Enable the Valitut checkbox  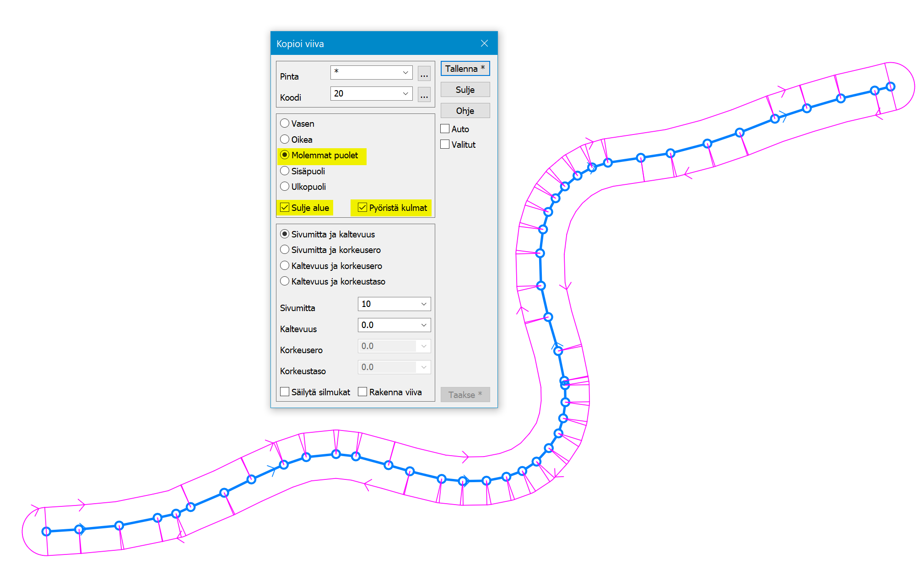(445, 145)
